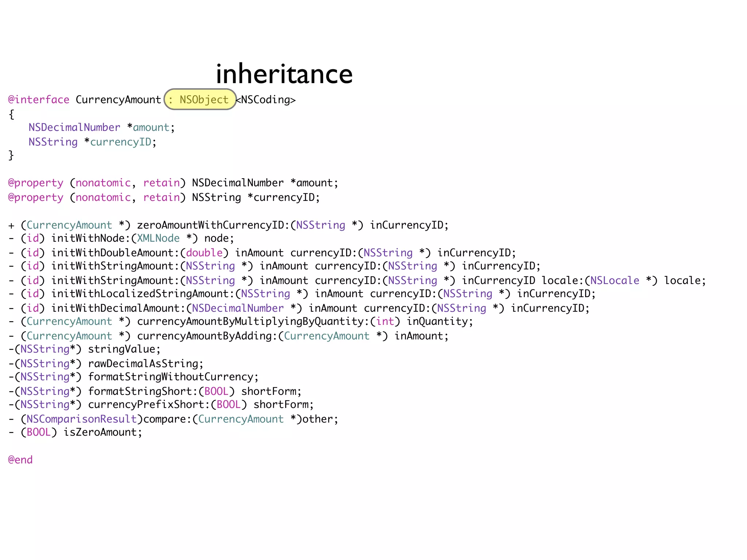Screen dimensions: 747x560
Task: Click the 'NSComparisonResult' compare method line
Action: point(173,419)
